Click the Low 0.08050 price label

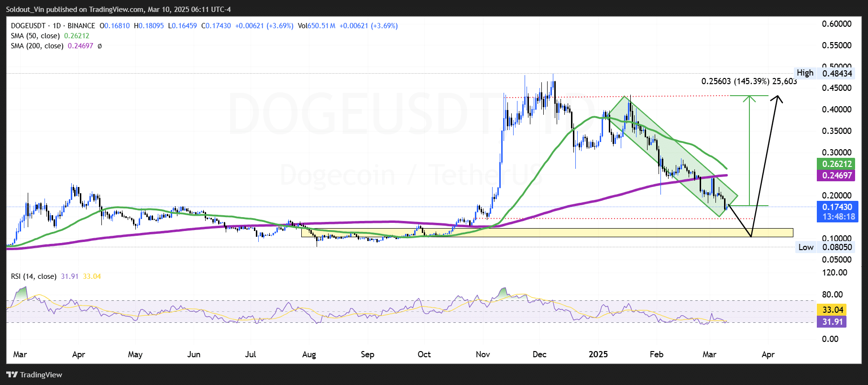pyautogui.click(x=825, y=247)
